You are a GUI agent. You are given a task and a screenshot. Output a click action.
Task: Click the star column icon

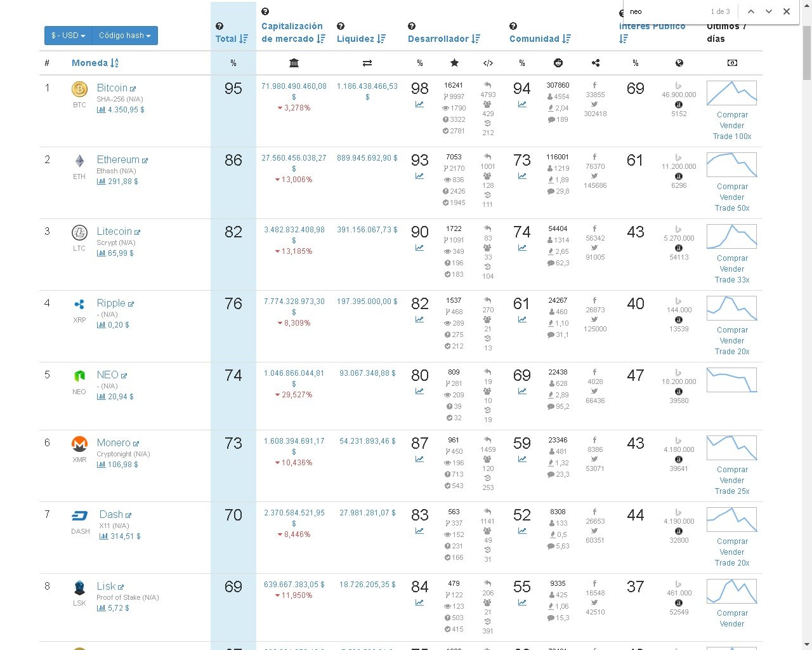(454, 63)
